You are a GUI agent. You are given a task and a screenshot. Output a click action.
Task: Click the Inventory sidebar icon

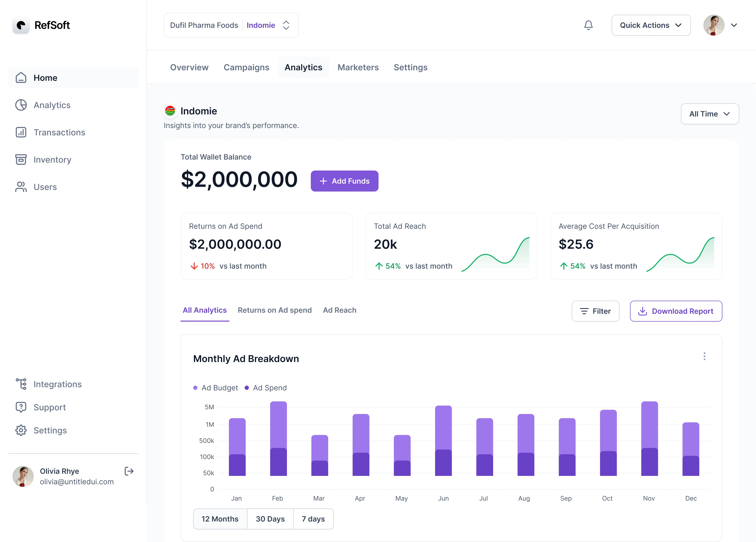pyautogui.click(x=21, y=160)
